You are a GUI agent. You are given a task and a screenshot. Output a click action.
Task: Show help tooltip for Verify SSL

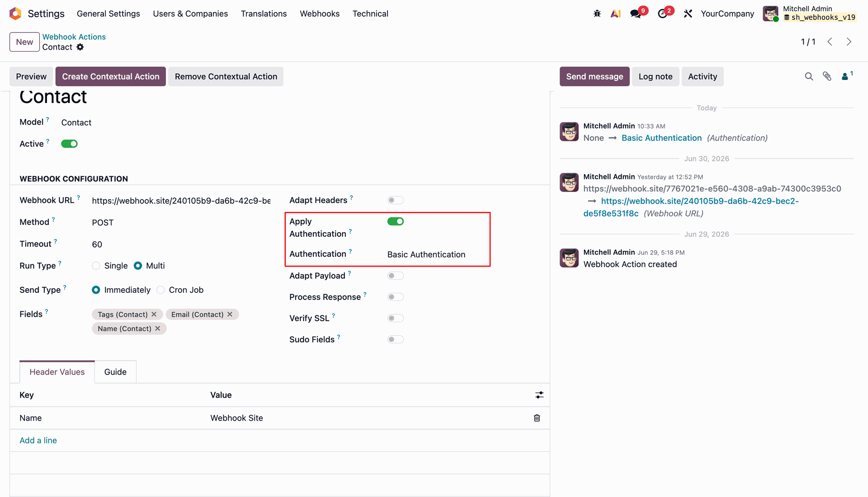click(333, 315)
